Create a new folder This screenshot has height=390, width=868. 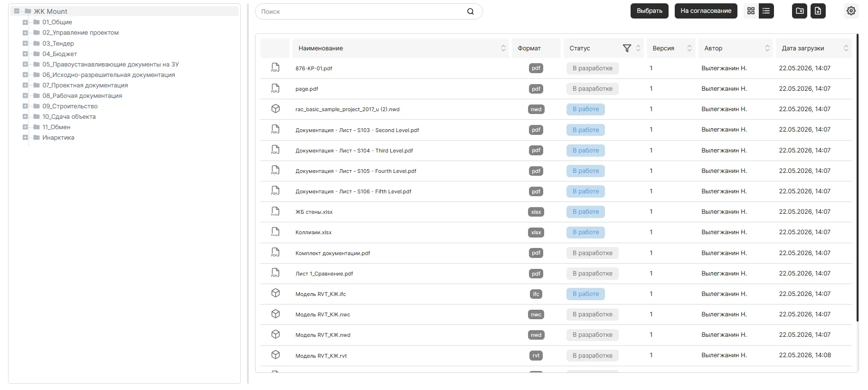(x=800, y=11)
